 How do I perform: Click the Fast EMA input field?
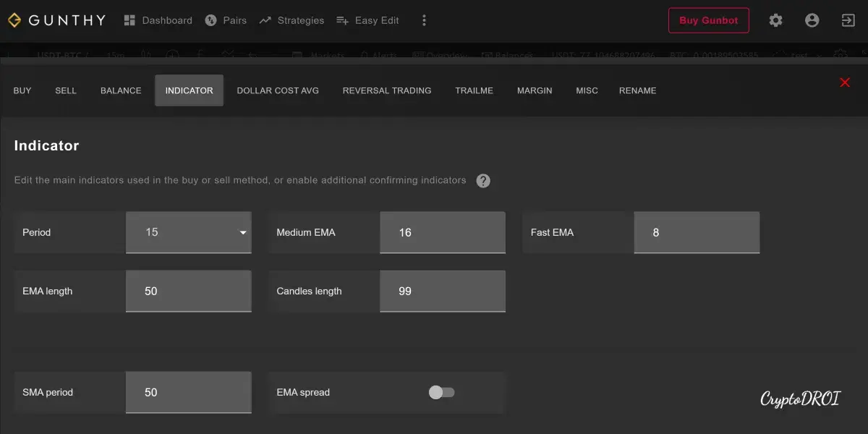click(697, 232)
